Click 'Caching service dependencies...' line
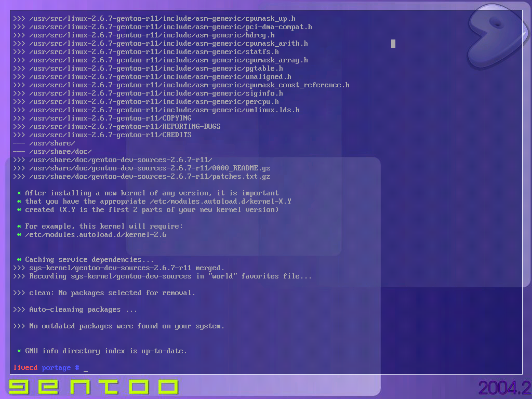 [86, 260]
